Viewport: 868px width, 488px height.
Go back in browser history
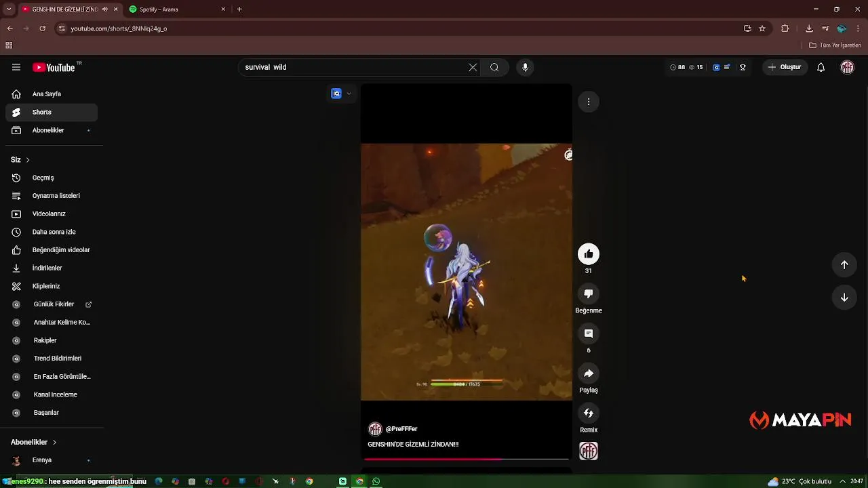point(9,28)
